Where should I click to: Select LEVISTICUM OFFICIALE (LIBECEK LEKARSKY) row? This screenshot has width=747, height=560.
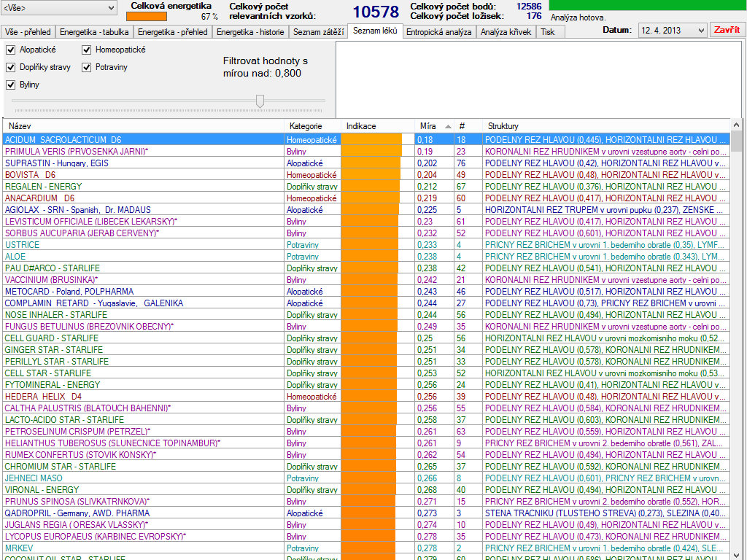[366, 222]
